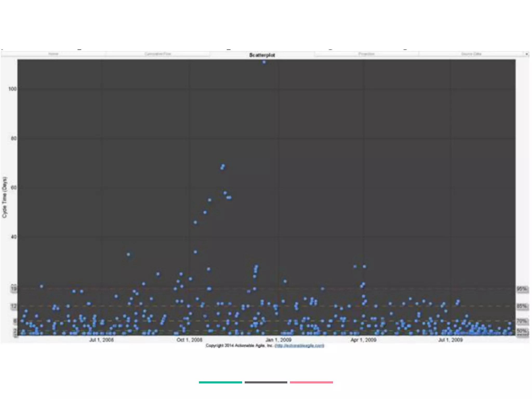Toggle the 70% percentile line label

(522, 321)
